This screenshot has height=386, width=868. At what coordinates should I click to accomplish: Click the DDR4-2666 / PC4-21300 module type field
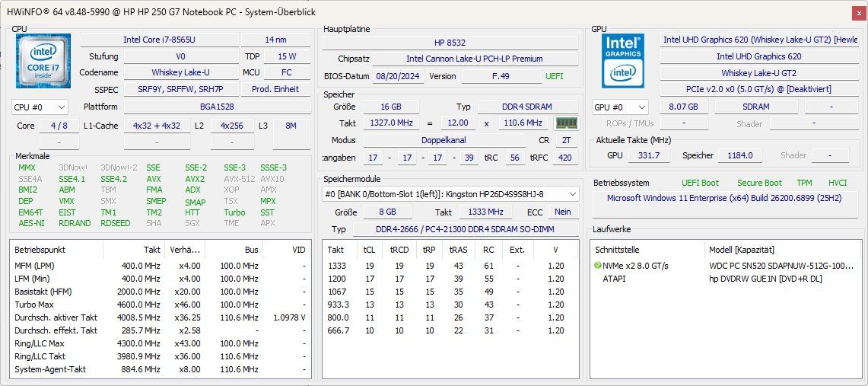tap(466, 229)
